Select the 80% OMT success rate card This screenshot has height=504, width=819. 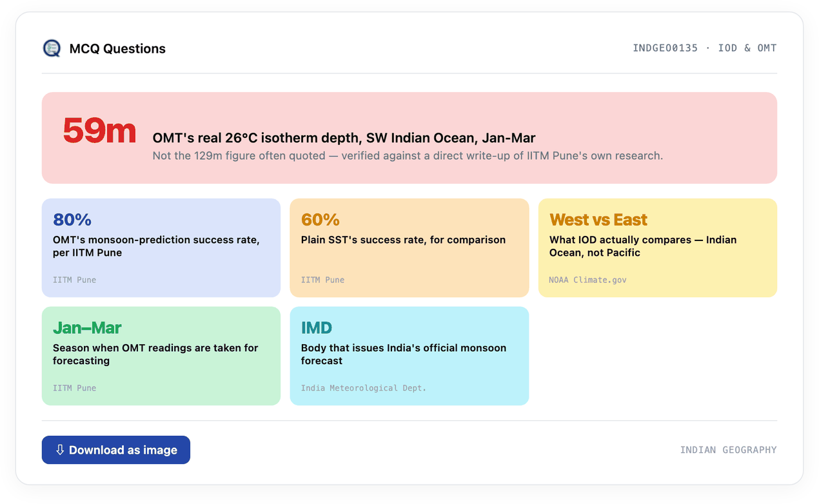(x=161, y=247)
